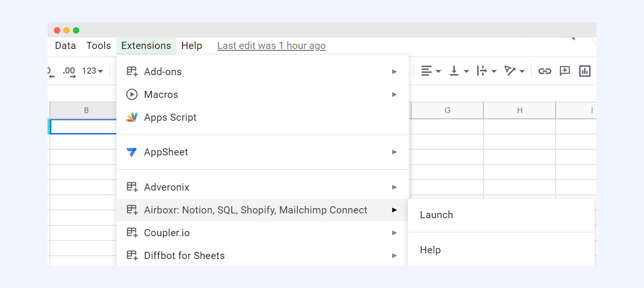Choose Launch in the Airboxr submenu

point(501,215)
